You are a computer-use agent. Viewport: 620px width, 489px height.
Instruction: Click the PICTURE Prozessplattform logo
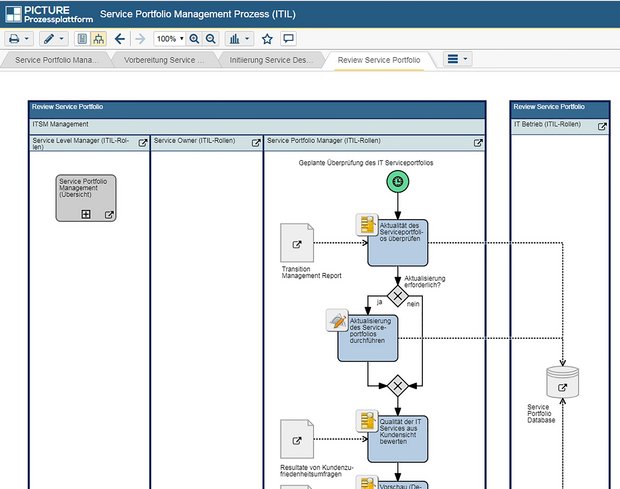[x=49, y=14]
